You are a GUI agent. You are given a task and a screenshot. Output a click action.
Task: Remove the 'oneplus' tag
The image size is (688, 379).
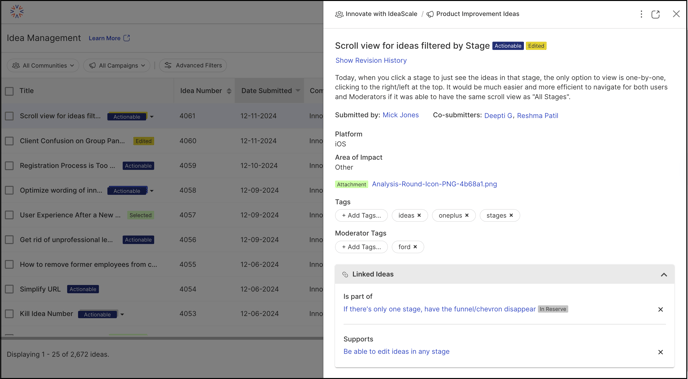[x=467, y=215]
